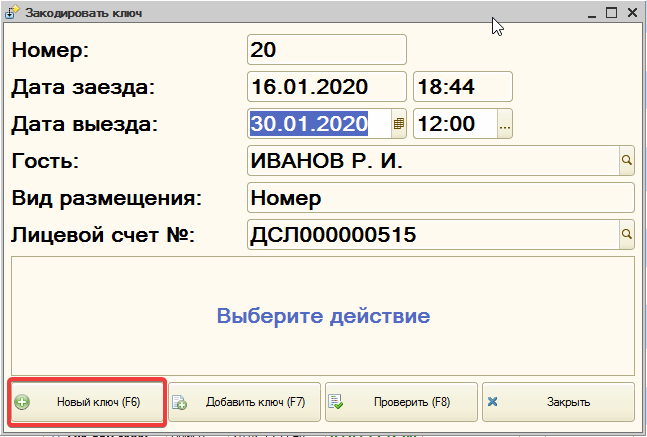Image resolution: width=647 pixels, height=437 pixels.
Task: Close window with title bar X
Action: tap(632, 13)
